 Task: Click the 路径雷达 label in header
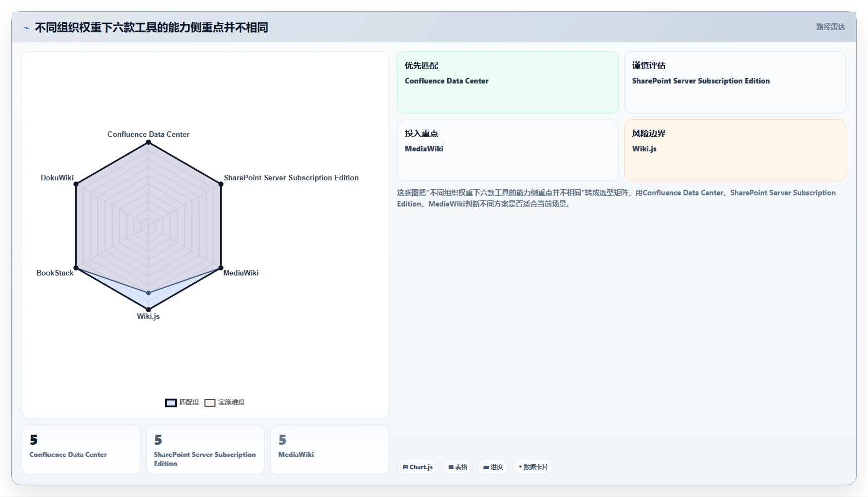point(830,27)
